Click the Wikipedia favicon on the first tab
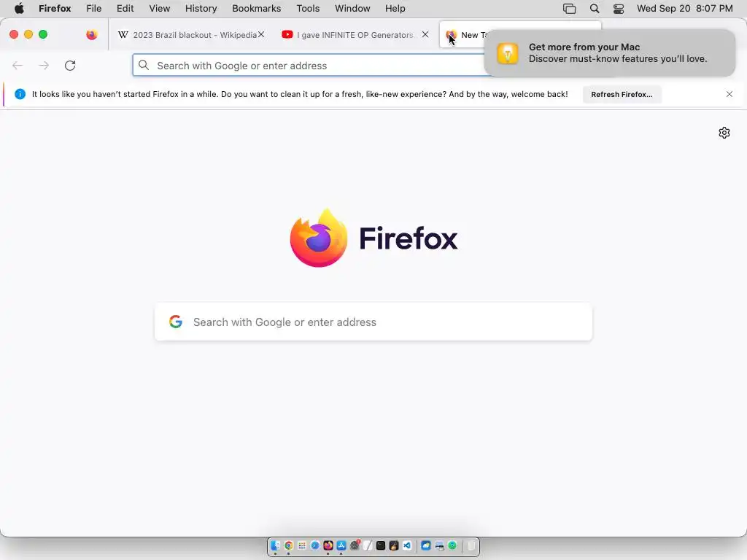Image resolution: width=747 pixels, height=560 pixels. click(x=123, y=34)
